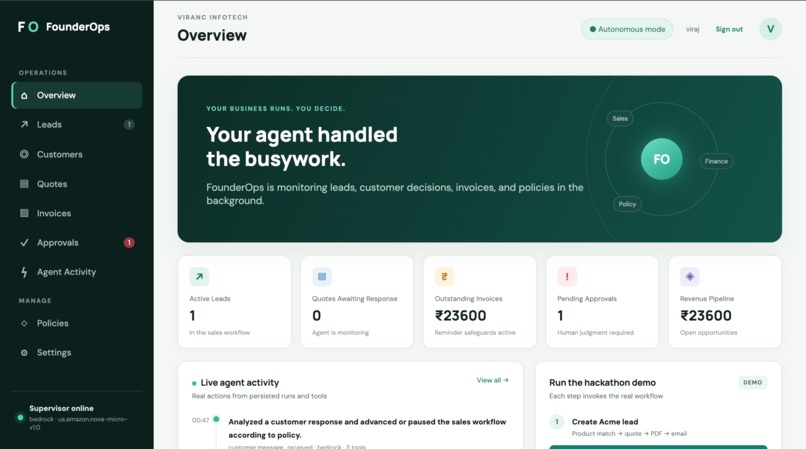Click the Overview home icon
Image resolution: width=806 pixels, height=449 pixels.
[24, 96]
